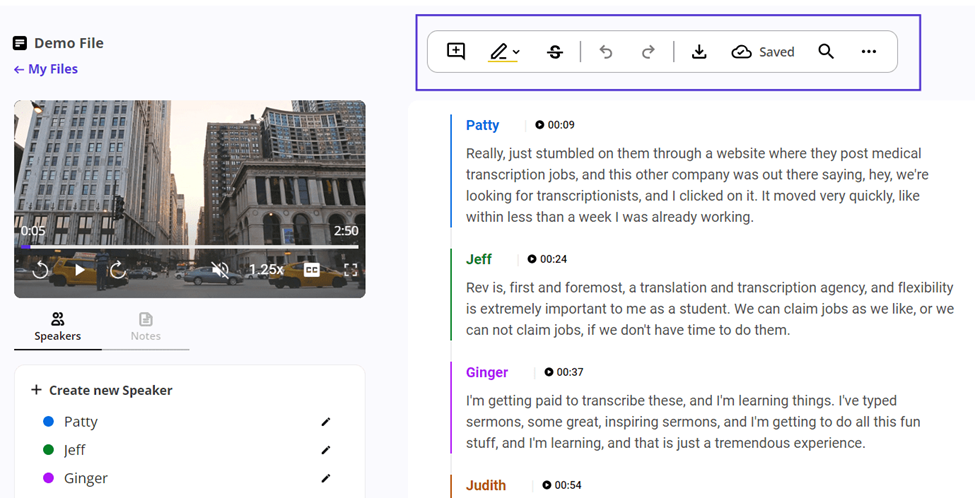Viewport: 975px width, 498px height.
Task: Jump to the 00:09 timestamp
Action: pos(555,125)
